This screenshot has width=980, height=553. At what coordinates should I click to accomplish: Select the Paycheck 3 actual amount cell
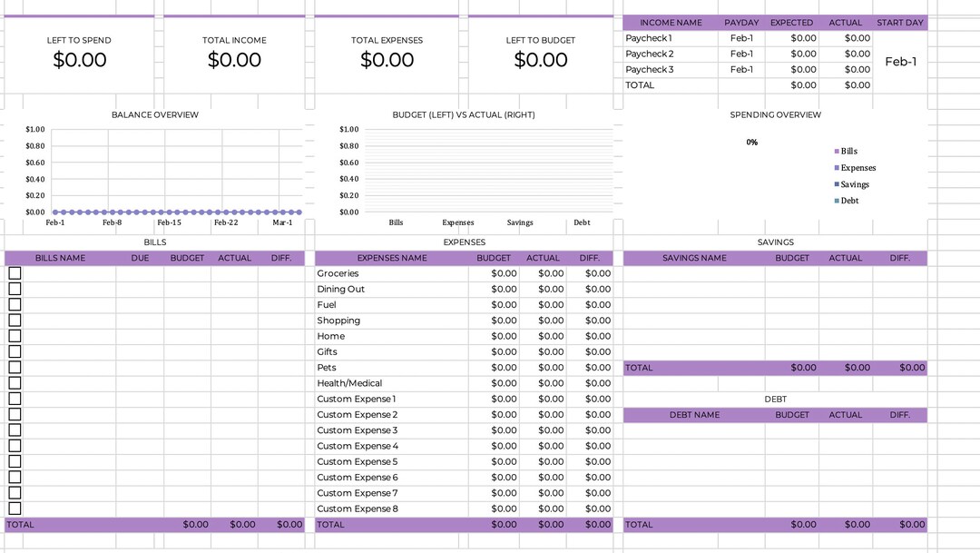pos(846,69)
